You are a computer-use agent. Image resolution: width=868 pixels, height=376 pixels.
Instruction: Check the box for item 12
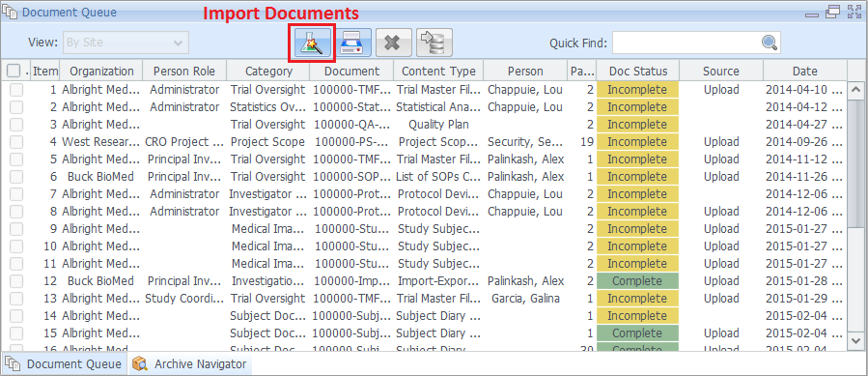coord(16,281)
